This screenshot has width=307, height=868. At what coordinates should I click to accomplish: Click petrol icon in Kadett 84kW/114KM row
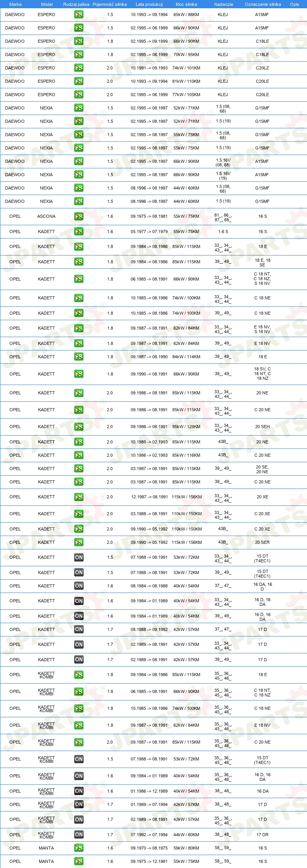coord(79,357)
